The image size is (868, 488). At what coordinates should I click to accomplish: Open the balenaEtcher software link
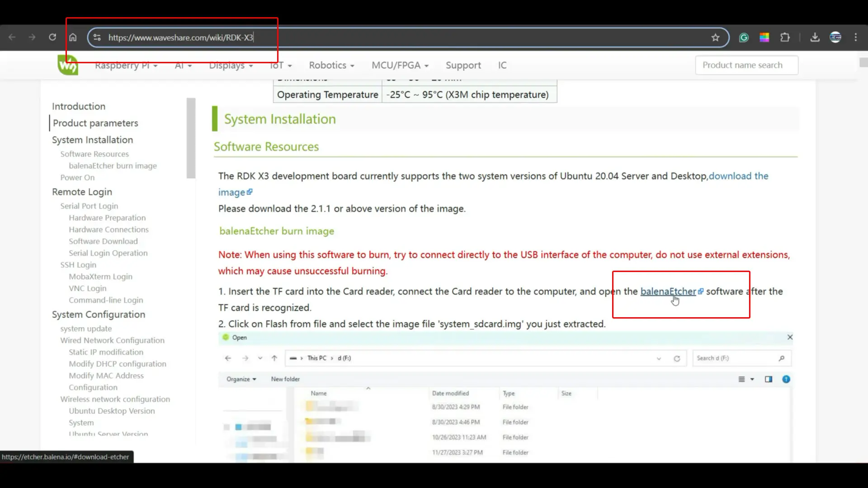[668, 291]
